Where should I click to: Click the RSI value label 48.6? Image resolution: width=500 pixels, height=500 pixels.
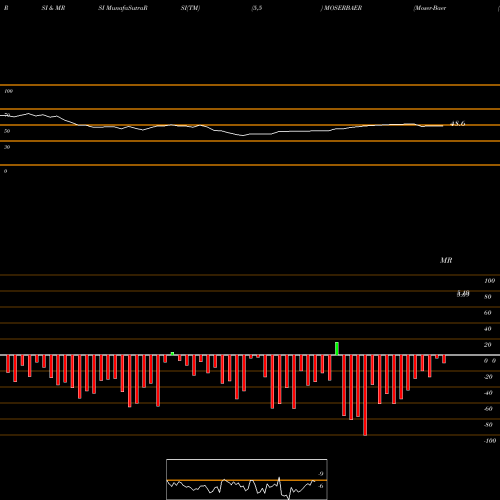(x=457, y=124)
